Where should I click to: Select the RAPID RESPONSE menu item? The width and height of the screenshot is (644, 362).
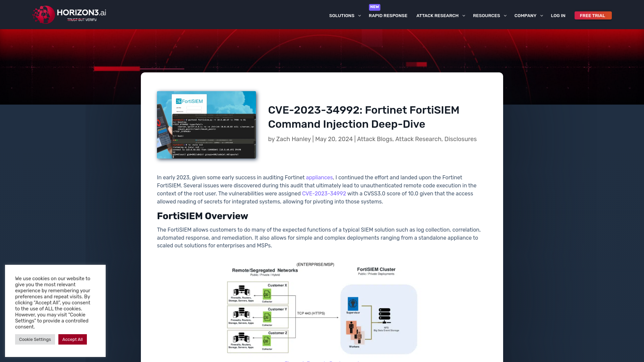click(388, 15)
